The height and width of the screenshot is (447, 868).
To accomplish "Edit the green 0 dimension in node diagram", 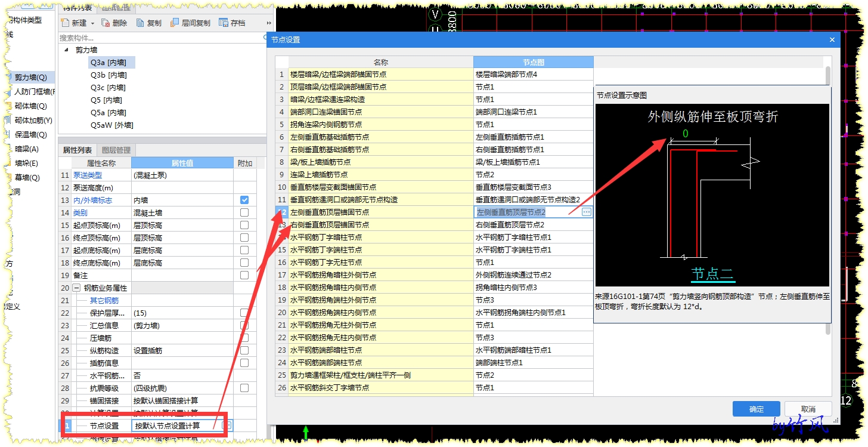I will pyautogui.click(x=685, y=134).
